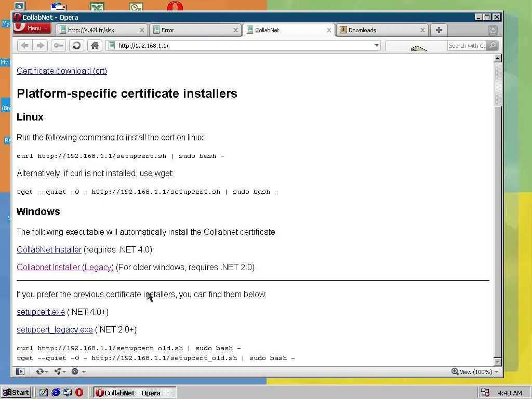Screen dimensions: 532x399
Task: Click the curl setupcert_old.sh command text
Action: 129,349
